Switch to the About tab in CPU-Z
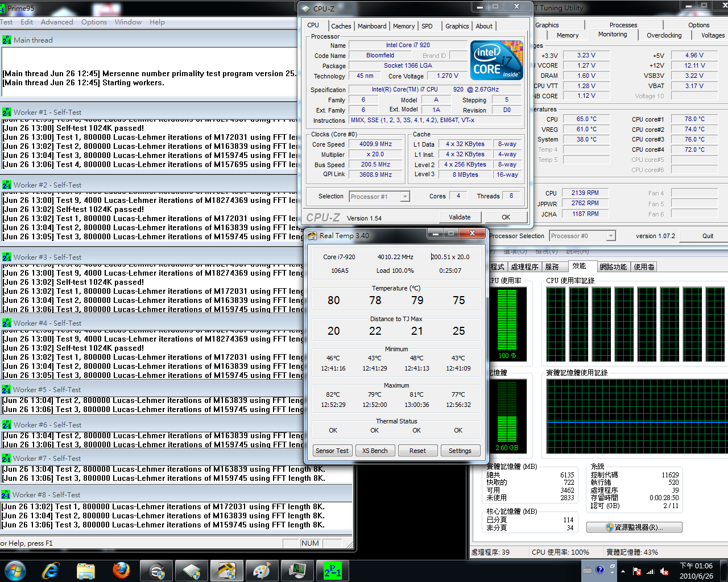The image size is (728, 582). 484,26
